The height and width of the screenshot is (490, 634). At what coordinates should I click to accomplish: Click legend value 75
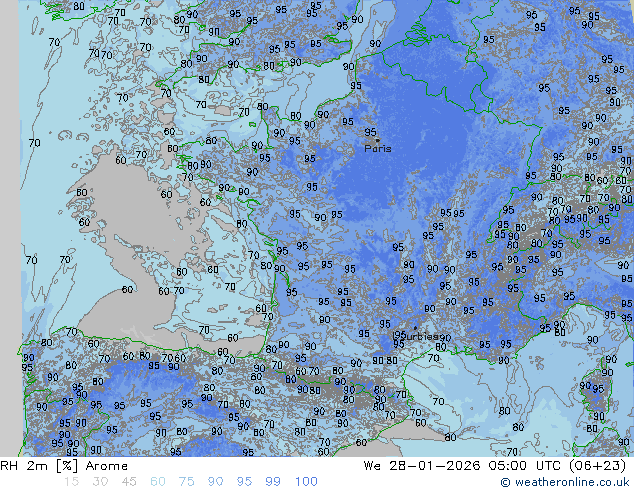(186, 482)
